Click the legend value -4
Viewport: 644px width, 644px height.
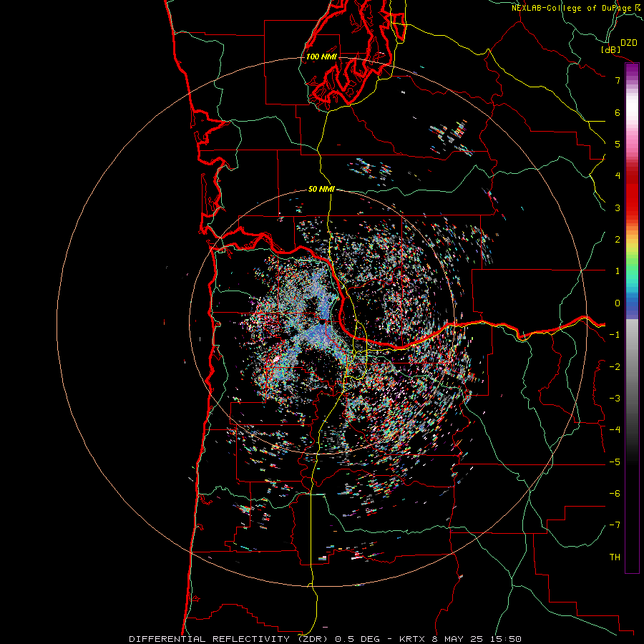pyautogui.click(x=615, y=430)
